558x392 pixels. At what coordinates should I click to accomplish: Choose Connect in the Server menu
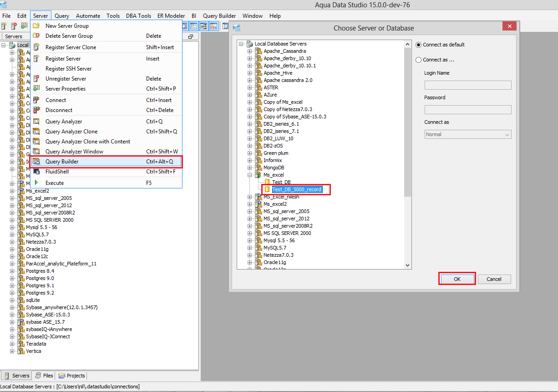107,100
